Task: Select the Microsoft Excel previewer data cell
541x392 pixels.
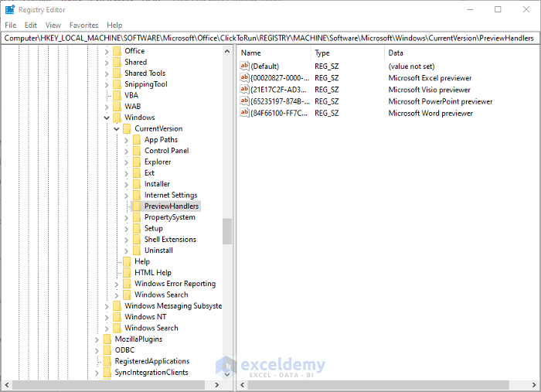Action: 430,78
